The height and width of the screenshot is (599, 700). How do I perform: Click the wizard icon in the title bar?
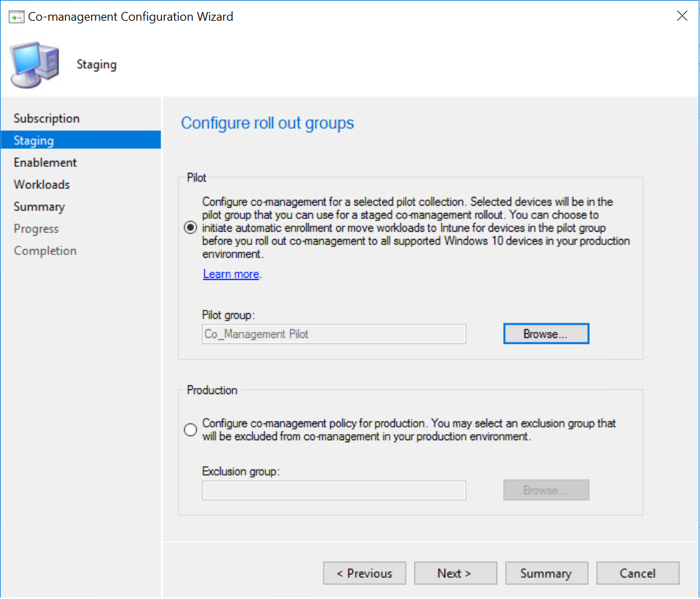tap(16, 15)
